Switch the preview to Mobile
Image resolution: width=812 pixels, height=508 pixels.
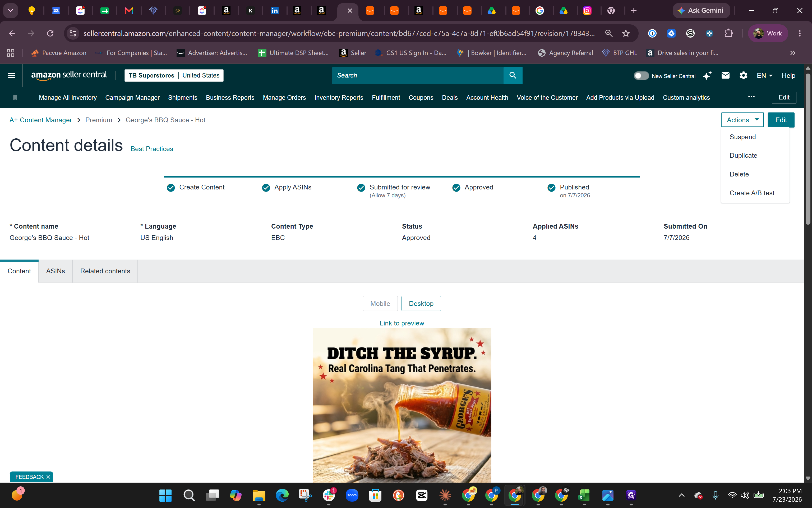pos(380,304)
